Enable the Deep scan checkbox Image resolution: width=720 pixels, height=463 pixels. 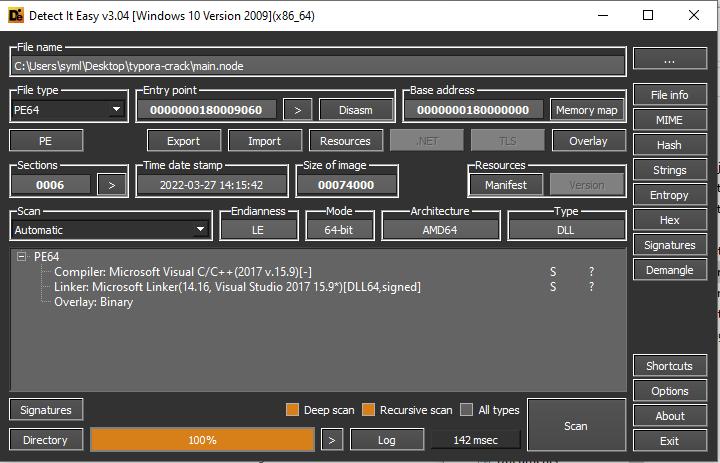(x=293, y=410)
